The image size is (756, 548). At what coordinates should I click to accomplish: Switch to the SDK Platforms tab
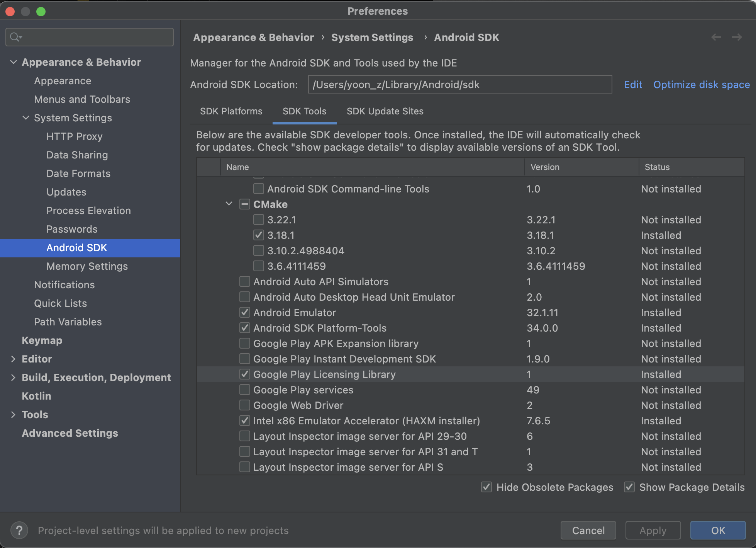(231, 111)
